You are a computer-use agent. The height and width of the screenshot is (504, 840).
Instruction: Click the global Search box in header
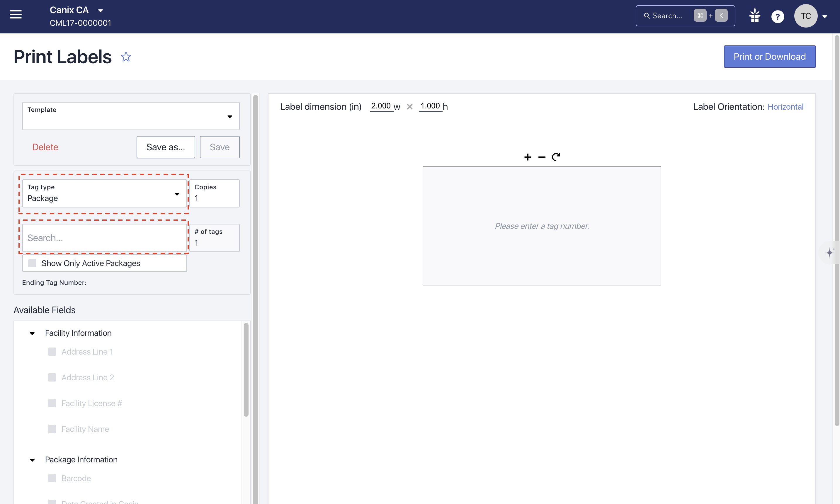pyautogui.click(x=685, y=16)
